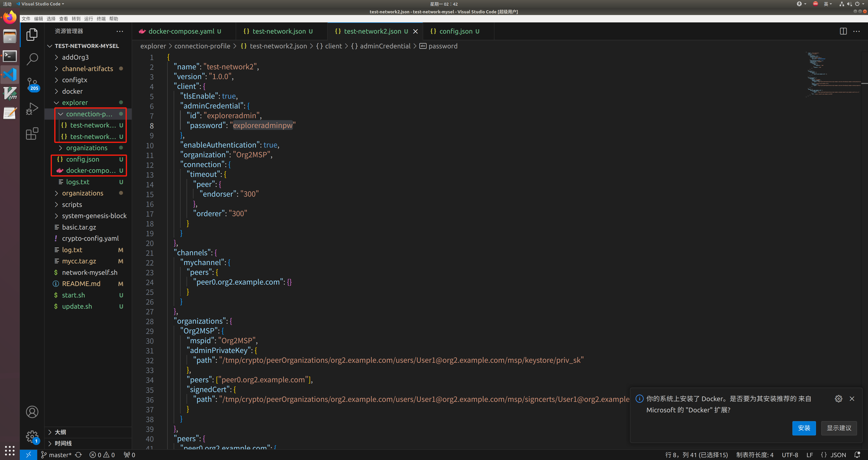
Task: Open 活动 Activities overview
Action: pyautogui.click(x=7, y=4)
